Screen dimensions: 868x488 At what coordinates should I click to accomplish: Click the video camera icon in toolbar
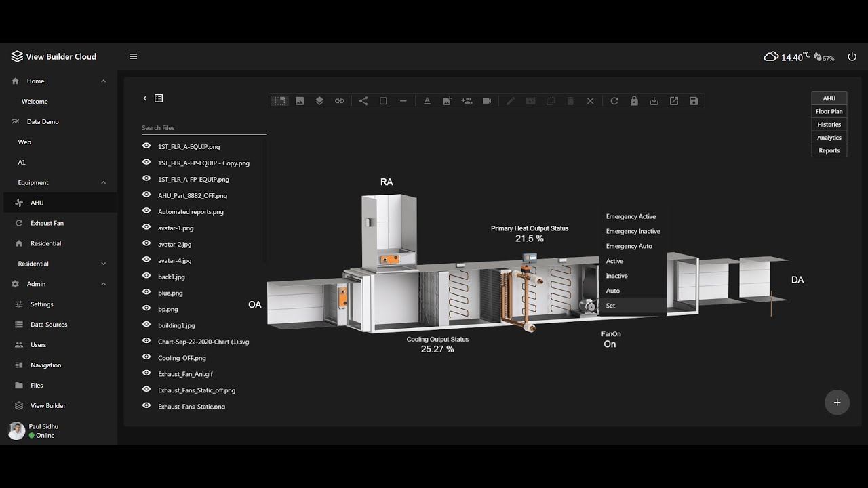487,101
